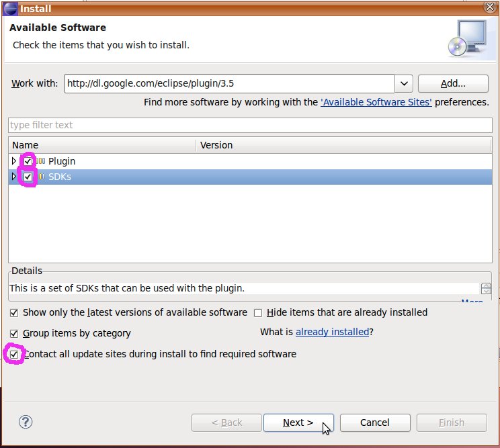Uncheck the SDKs checkbox
The width and height of the screenshot is (500, 448).
(x=28, y=177)
